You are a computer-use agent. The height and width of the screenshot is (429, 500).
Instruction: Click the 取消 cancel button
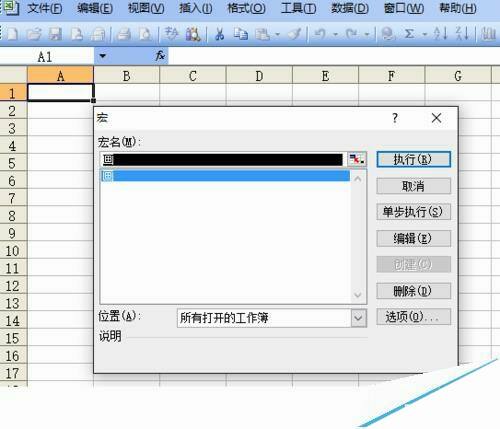click(413, 186)
